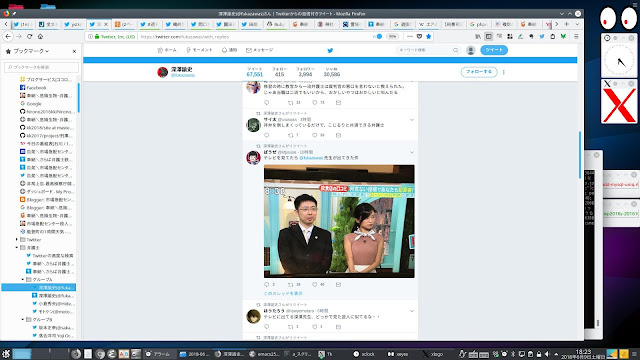Open the three-dot menu beside the Follow button
The image size is (640, 360).
tap(504, 72)
